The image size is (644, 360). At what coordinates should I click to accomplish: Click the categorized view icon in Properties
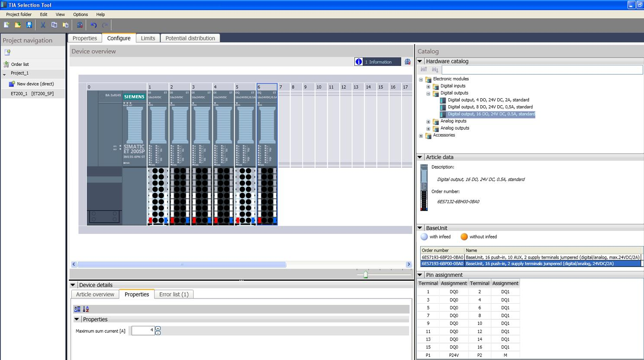77,309
